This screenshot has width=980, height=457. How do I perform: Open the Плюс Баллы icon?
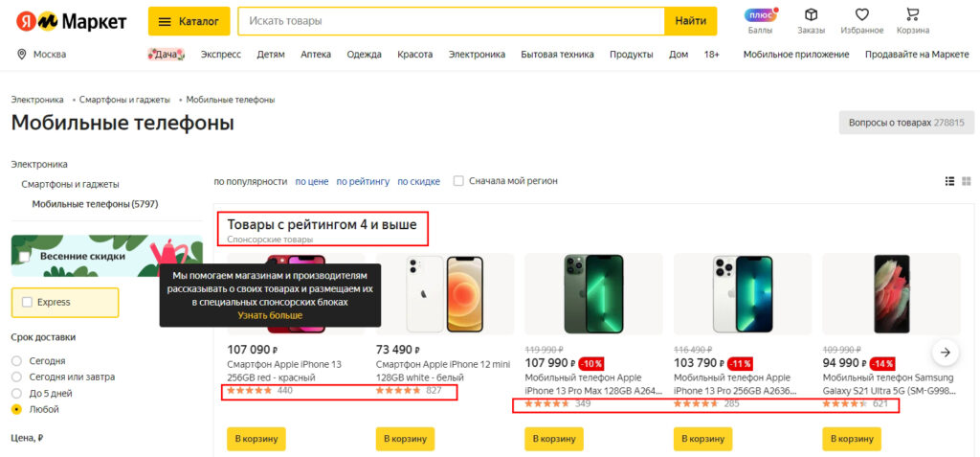tap(760, 21)
